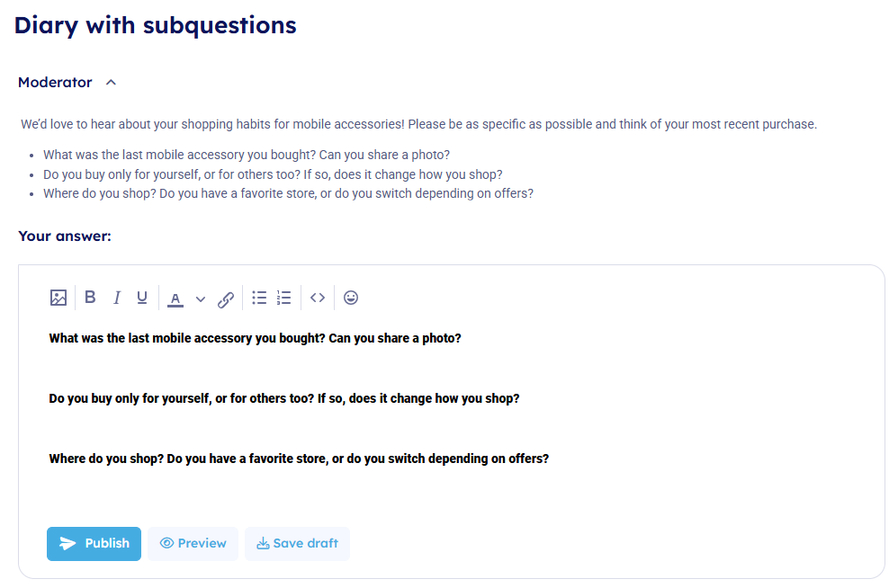Apply the text color A button
The image size is (889, 588).
pos(175,298)
